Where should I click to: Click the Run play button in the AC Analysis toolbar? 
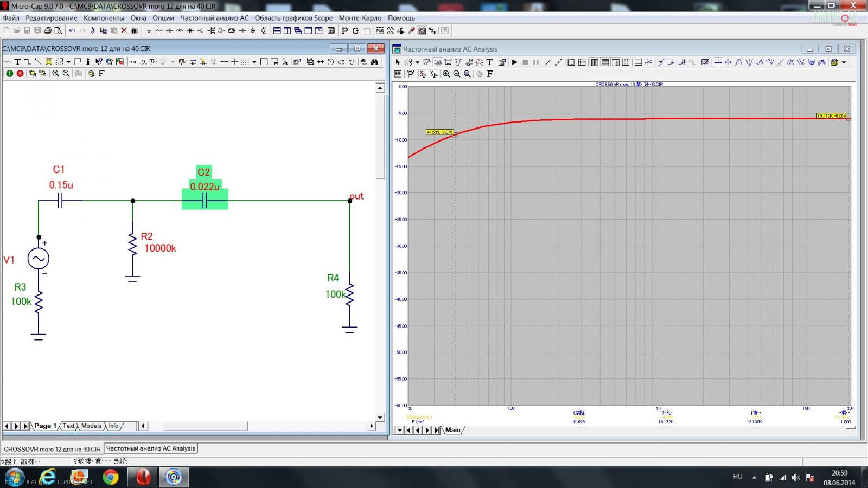514,62
